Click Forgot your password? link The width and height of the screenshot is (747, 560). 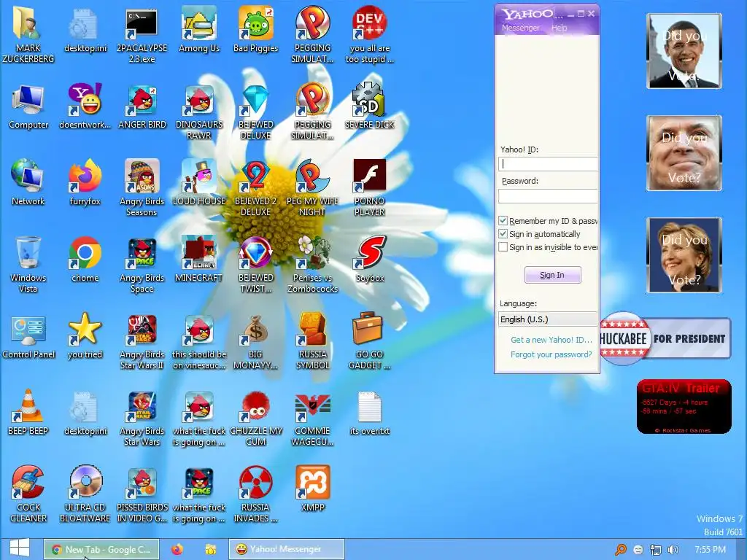[x=551, y=354]
